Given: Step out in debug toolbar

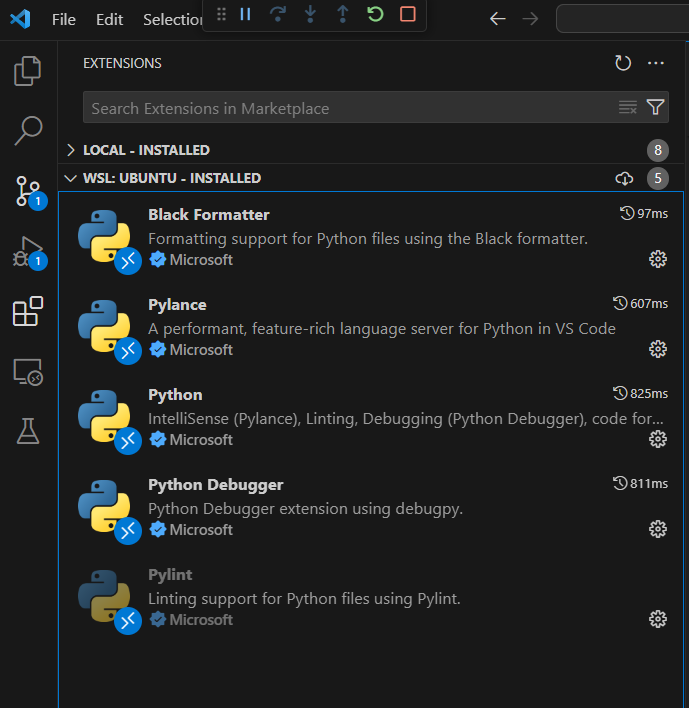Looking at the screenshot, I should 343,14.
